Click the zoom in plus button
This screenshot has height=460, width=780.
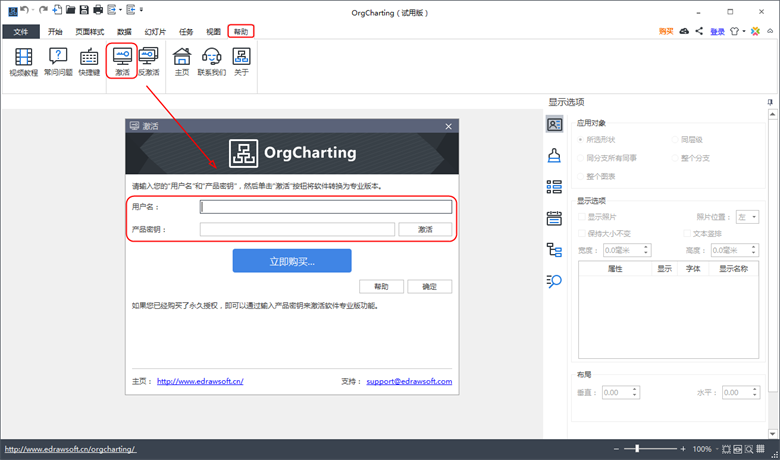coord(683,449)
